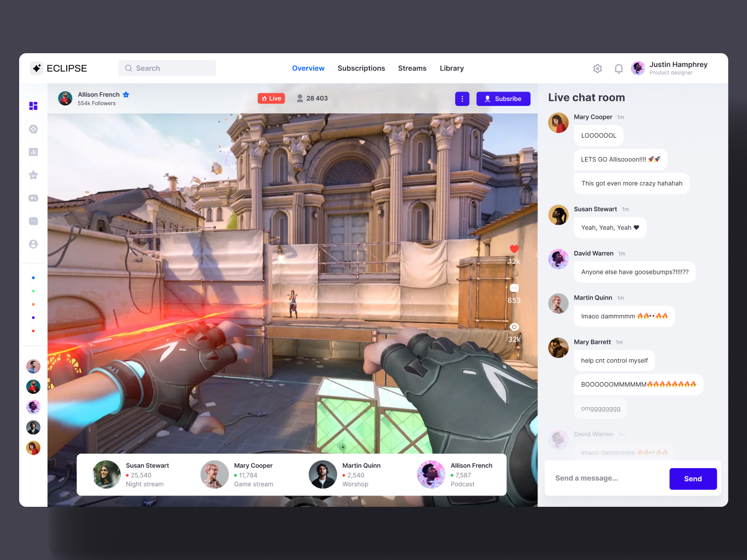Go to the Streams tab
Image resolution: width=747 pixels, height=560 pixels.
tap(412, 68)
